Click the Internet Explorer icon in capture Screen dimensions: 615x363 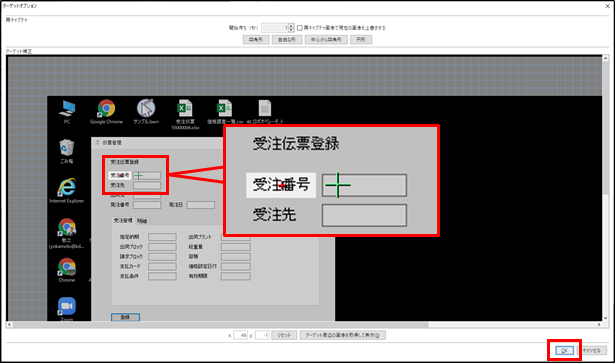pos(67,187)
